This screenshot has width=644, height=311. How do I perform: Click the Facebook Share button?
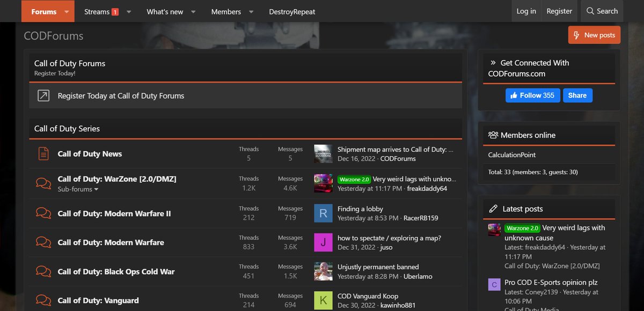point(577,95)
